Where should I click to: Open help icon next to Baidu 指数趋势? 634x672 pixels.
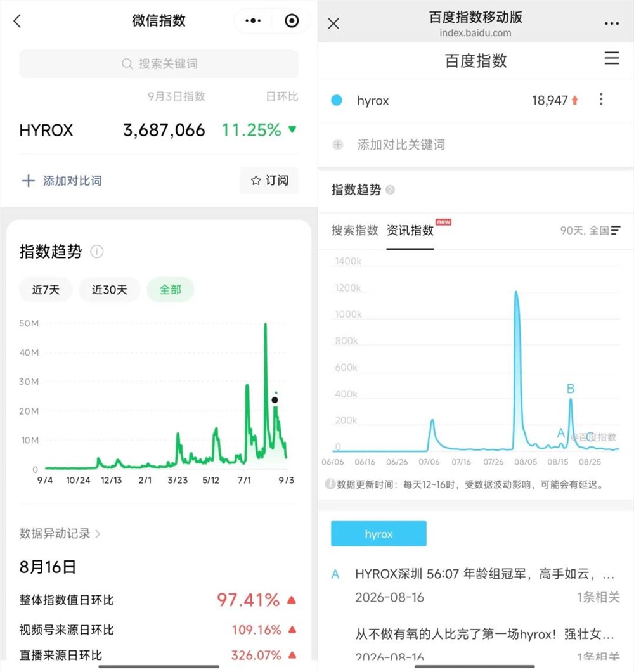pyautogui.click(x=390, y=190)
